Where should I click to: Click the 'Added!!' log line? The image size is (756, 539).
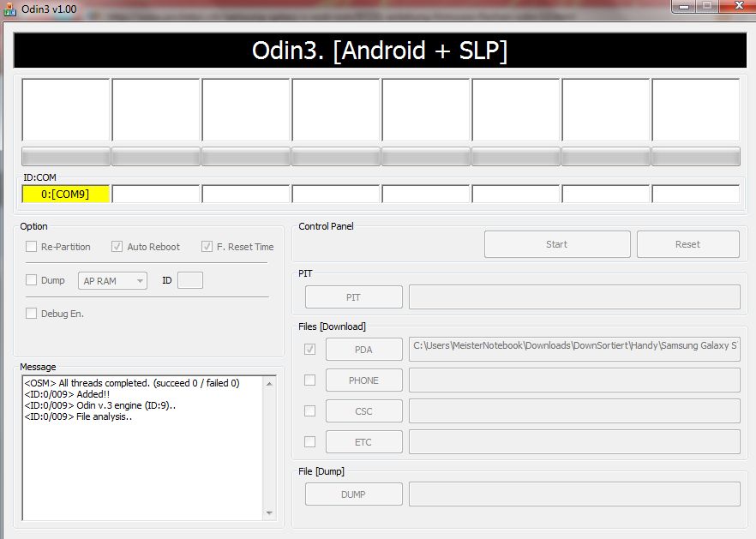pos(67,394)
